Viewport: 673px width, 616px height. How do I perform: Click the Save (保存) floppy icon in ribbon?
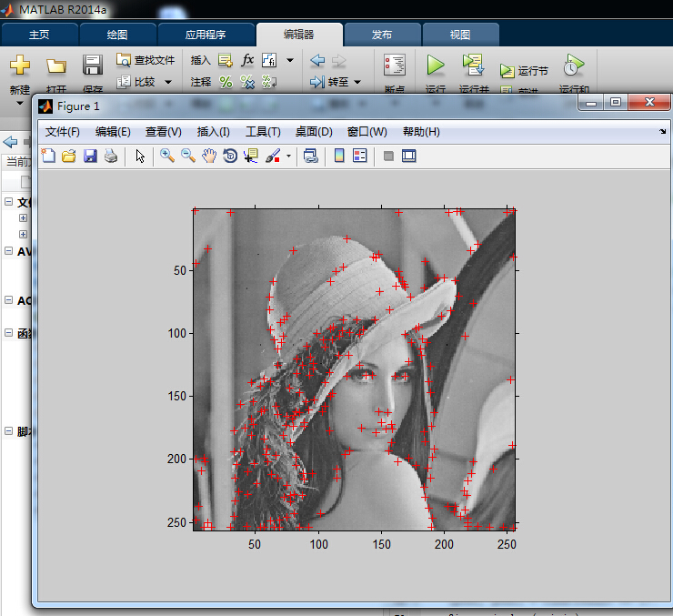[92, 65]
